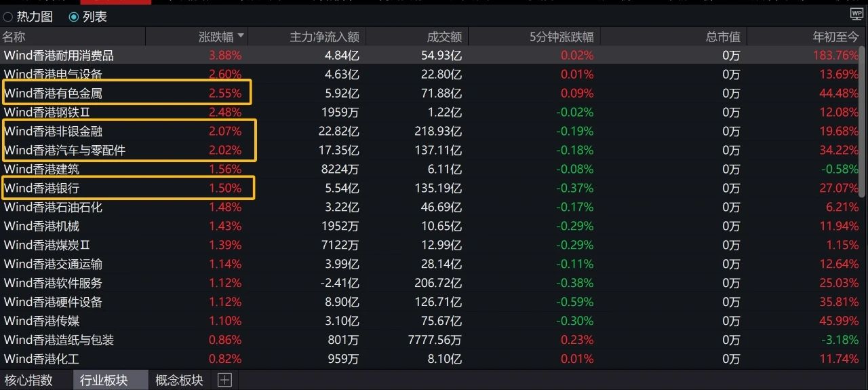Select row Wind香港传媒
The height and width of the screenshot is (390, 868).
click(x=430, y=321)
